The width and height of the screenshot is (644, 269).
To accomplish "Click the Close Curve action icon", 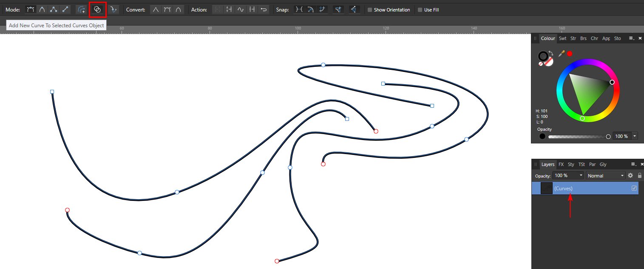I will [229, 9].
